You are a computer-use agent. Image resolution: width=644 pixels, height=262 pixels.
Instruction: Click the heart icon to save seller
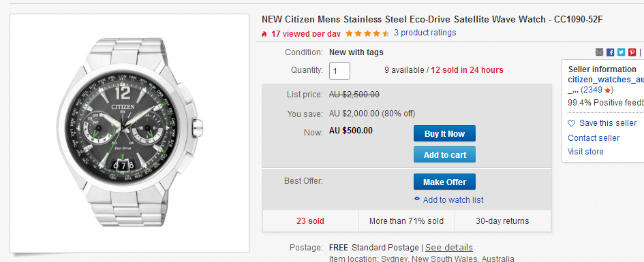coord(571,123)
